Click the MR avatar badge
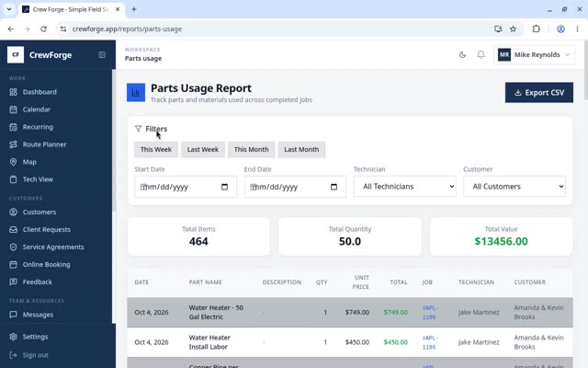The height and width of the screenshot is (368, 588). (504, 55)
